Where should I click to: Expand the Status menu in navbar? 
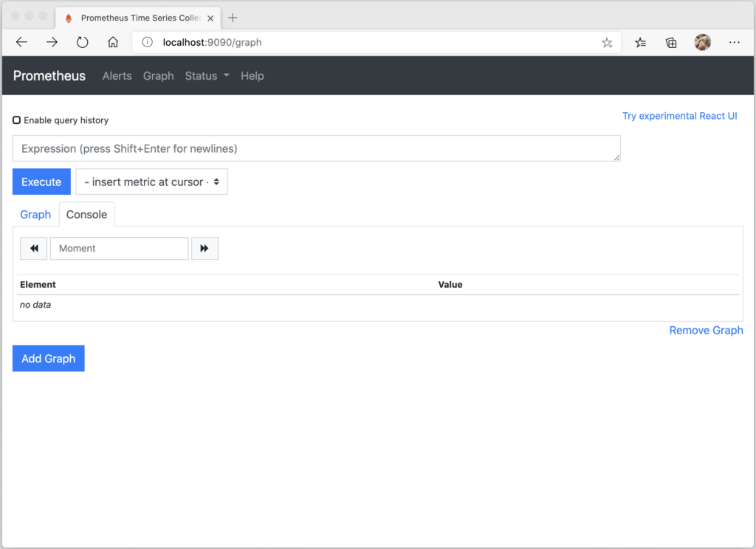(x=207, y=76)
